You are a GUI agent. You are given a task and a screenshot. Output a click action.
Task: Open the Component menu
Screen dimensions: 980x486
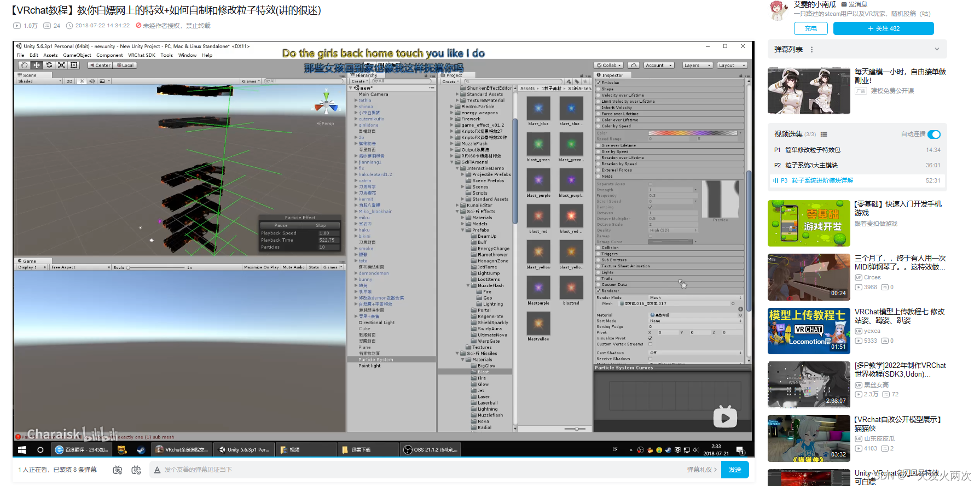point(109,55)
